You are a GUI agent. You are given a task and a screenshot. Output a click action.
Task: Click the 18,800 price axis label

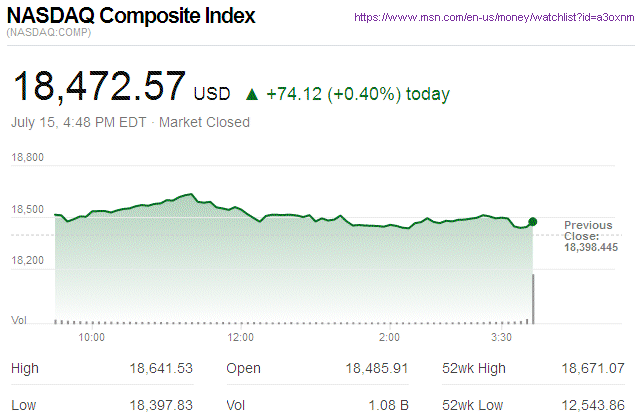(x=28, y=158)
